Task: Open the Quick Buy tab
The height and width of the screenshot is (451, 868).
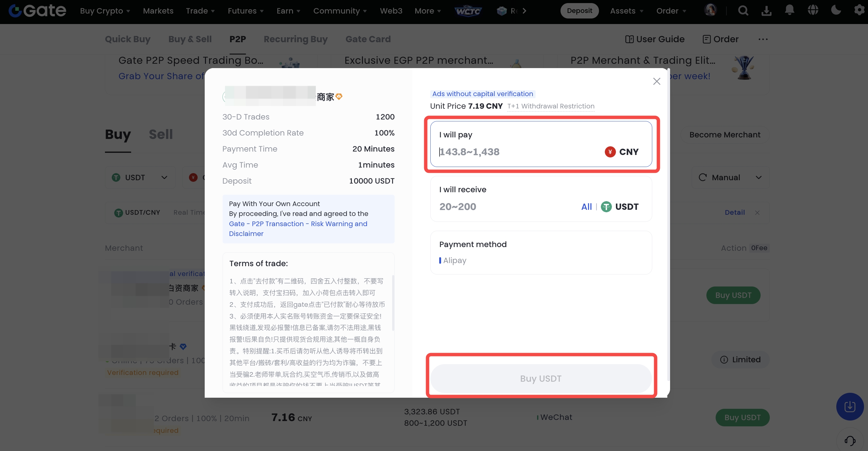Action: point(127,39)
